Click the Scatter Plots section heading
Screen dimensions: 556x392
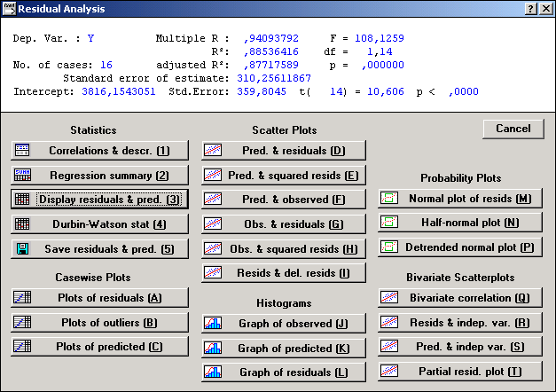tap(285, 130)
